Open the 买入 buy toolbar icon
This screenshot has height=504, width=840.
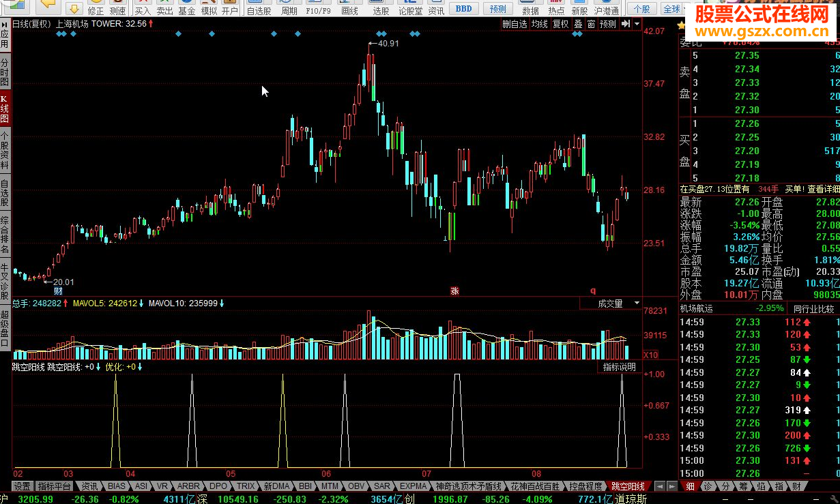[143, 8]
